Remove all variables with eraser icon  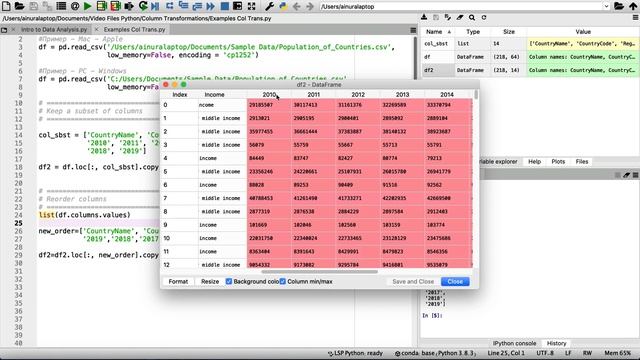click(460, 18)
